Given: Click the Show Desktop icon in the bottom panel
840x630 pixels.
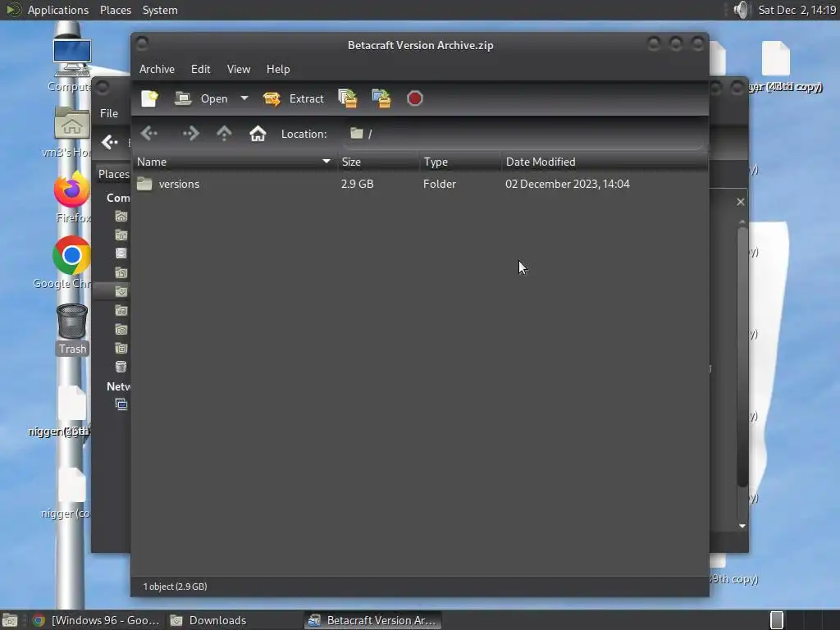Looking at the screenshot, I should click(x=10, y=620).
